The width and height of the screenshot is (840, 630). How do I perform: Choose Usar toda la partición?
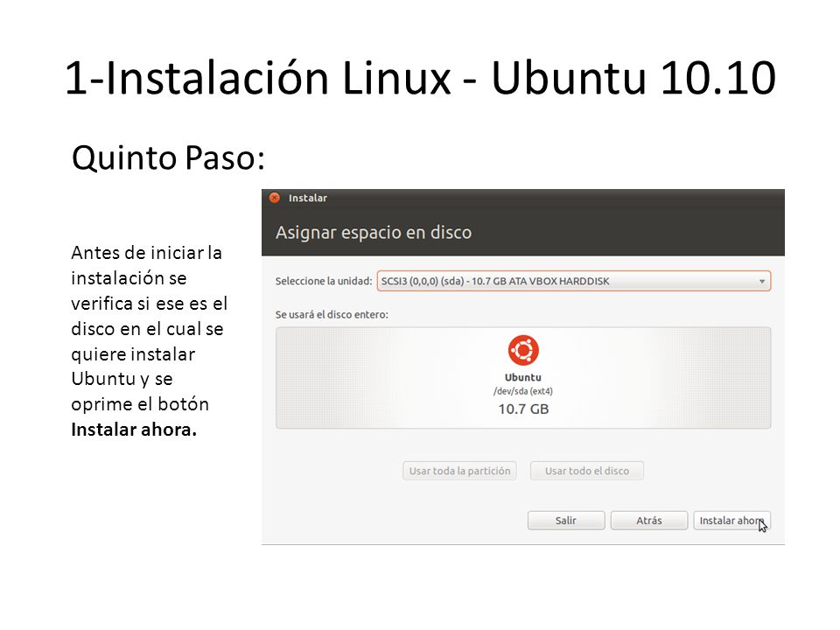[x=459, y=471]
